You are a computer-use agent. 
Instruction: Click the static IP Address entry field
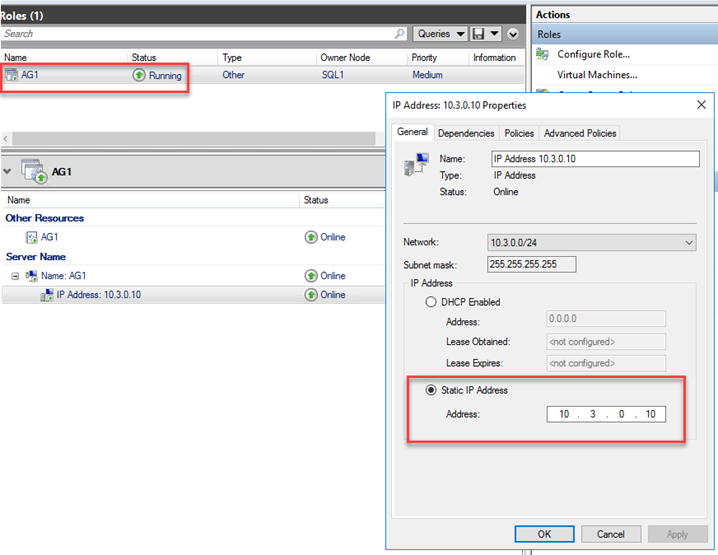(x=606, y=414)
